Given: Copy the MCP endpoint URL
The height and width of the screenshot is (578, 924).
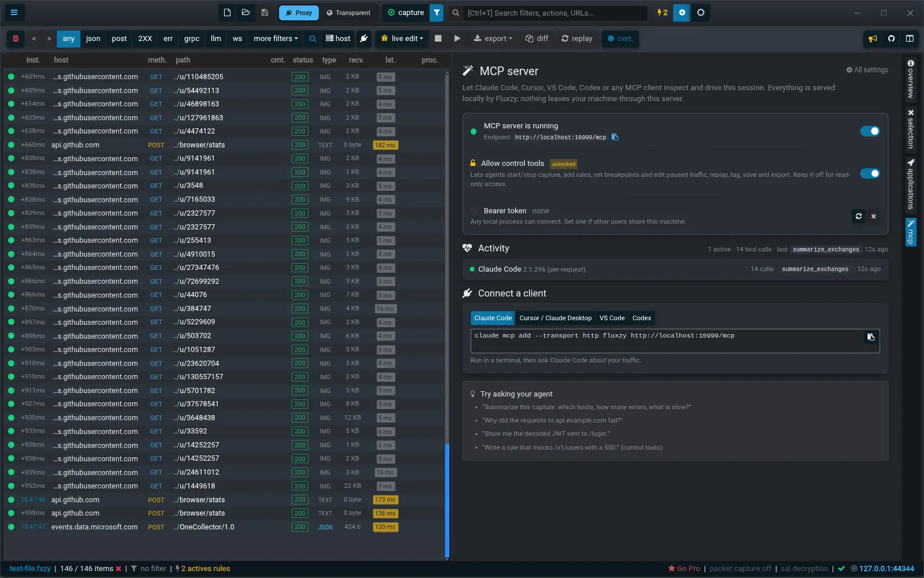Looking at the screenshot, I should [615, 138].
